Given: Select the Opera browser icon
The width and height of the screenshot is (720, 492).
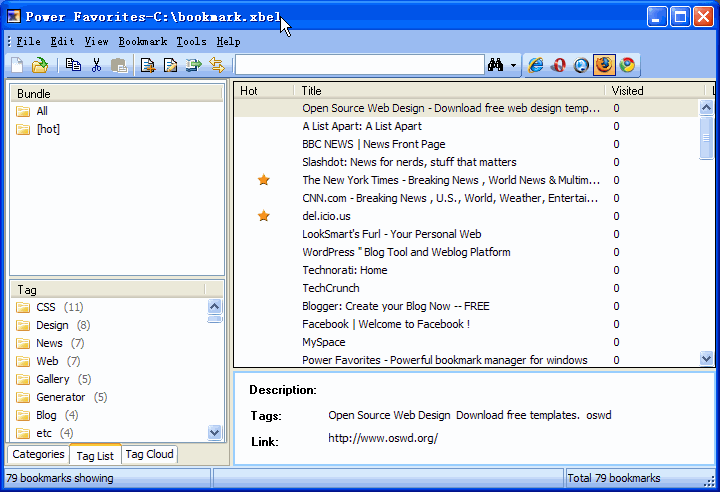Looking at the screenshot, I should point(558,65).
